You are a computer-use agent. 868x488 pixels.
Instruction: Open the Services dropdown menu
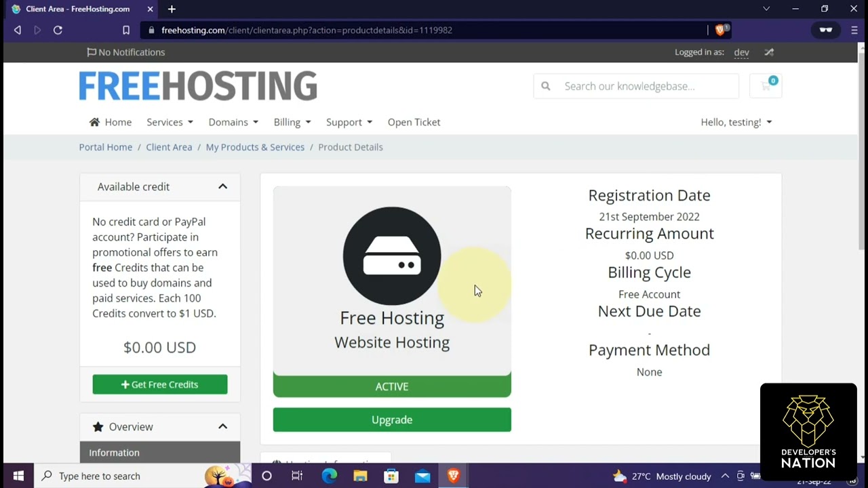point(170,122)
